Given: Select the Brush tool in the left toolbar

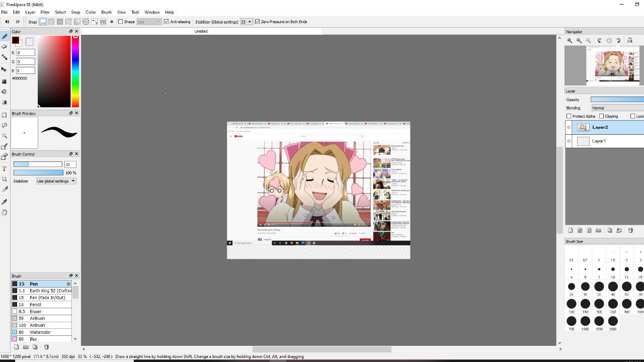Looking at the screenshot, I should click(5, 37).
